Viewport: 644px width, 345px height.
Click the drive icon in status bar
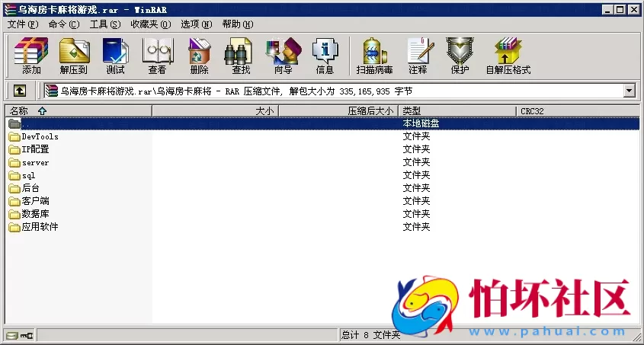(12, 336)
